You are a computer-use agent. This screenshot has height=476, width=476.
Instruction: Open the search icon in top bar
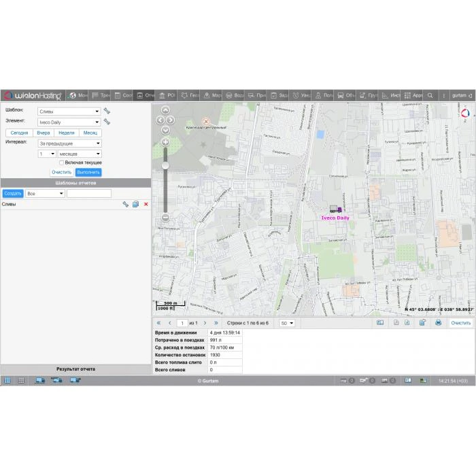point(430,96)
